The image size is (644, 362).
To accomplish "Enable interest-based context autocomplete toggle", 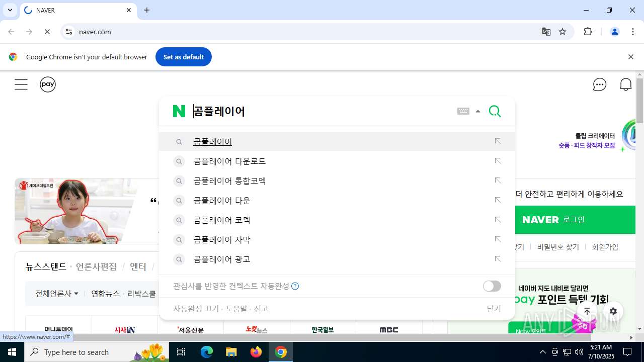I will (492, 286).
